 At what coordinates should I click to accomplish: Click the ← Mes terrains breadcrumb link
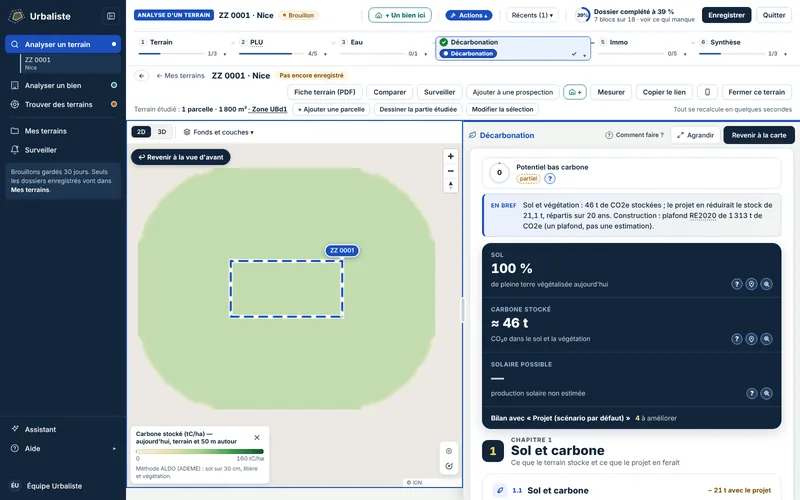[180, 76]
